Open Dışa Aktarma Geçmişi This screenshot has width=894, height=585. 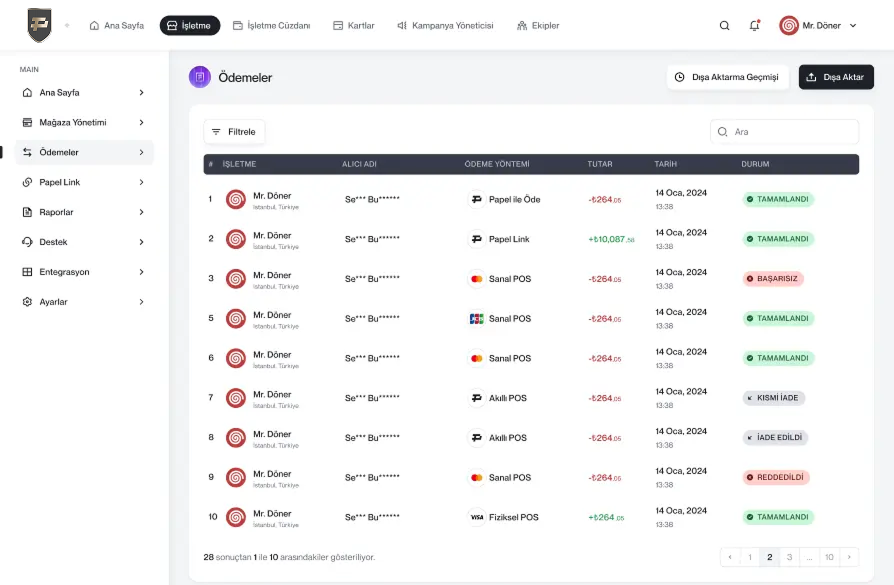727,77
